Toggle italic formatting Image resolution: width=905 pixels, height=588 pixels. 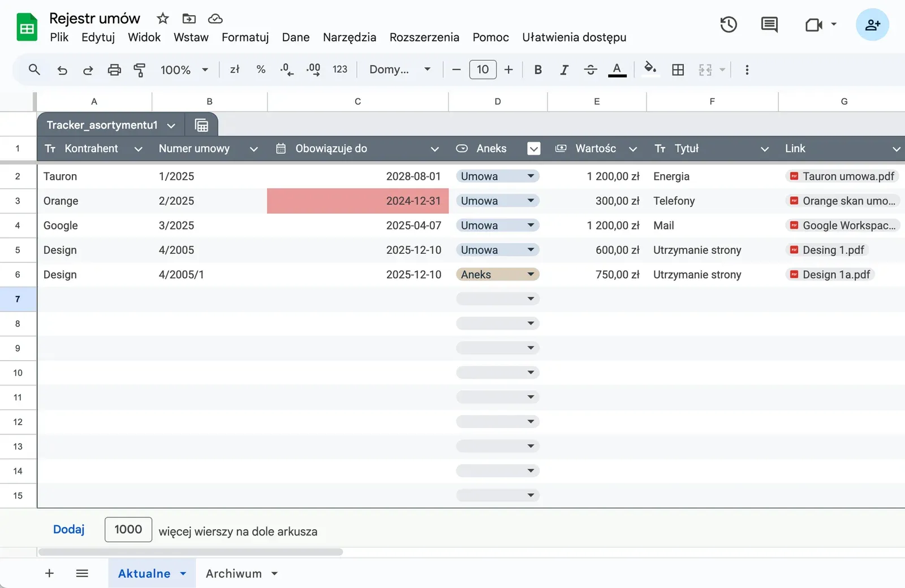[x=564, y=70]
